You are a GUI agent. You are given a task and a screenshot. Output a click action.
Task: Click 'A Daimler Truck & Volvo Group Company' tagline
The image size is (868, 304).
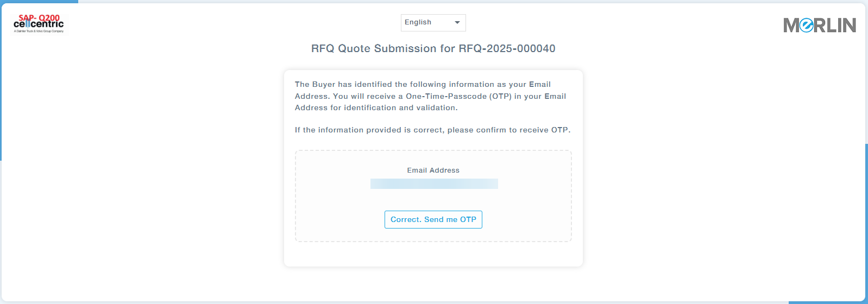39,31
